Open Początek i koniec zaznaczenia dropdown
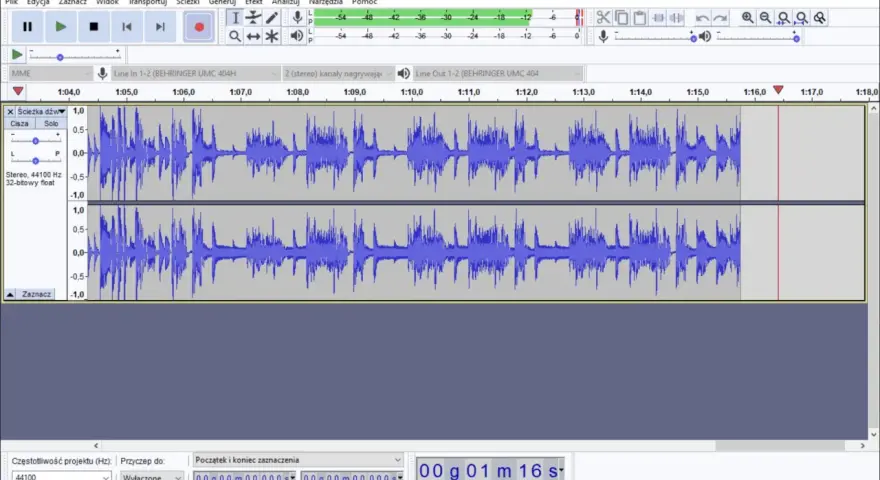The width and height of the screenshot is (880, 480). pyautogui.click(x=298, y=460)
